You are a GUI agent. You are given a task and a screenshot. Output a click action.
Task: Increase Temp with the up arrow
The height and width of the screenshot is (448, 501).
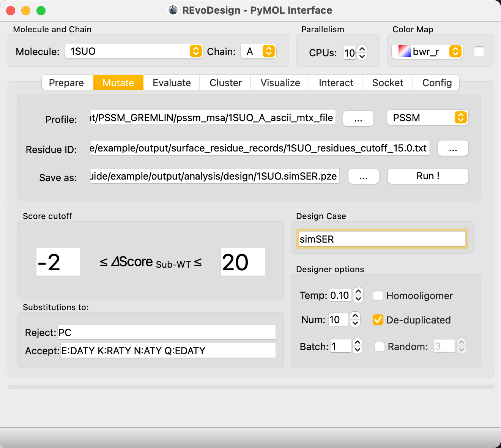pyautogui.click(x=358, y=291)
